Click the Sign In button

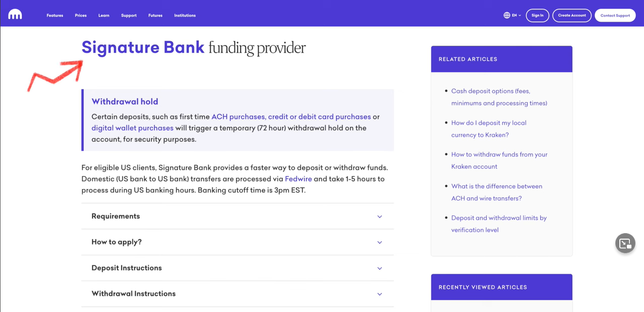537,16
